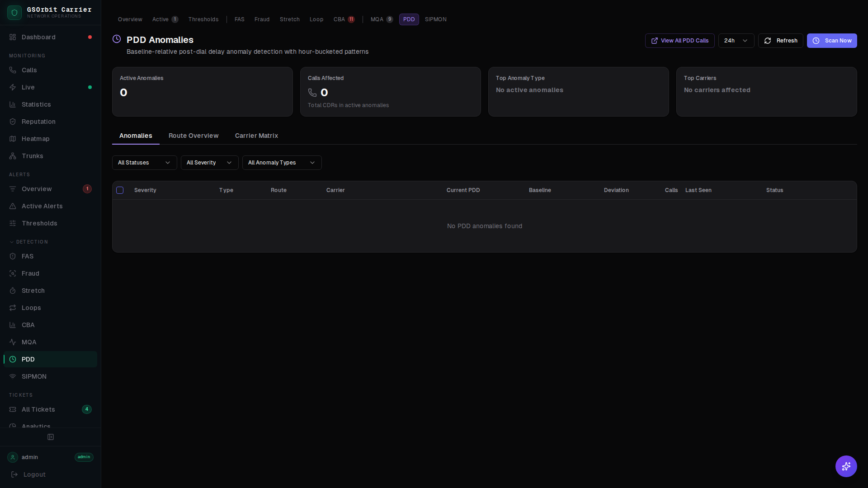Open Heatmap from sidebar
This screenshot has width=868, height=488.
pos(35,139)
